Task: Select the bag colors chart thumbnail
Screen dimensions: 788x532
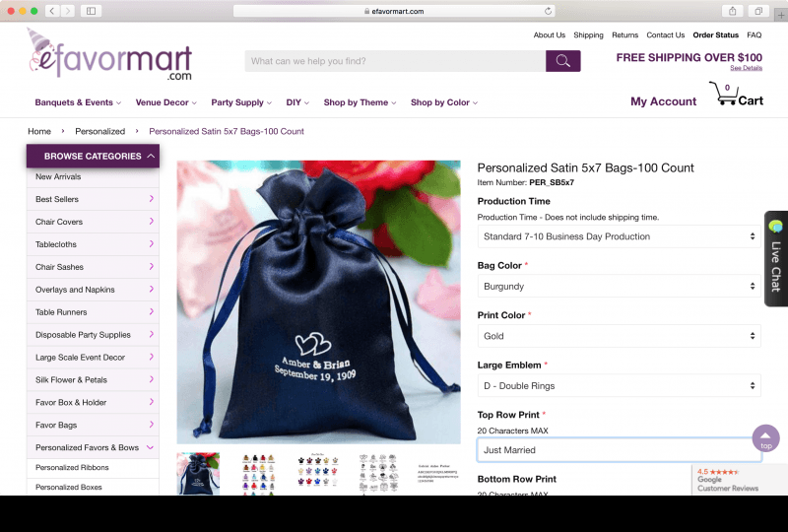Action: click(258, 474)
